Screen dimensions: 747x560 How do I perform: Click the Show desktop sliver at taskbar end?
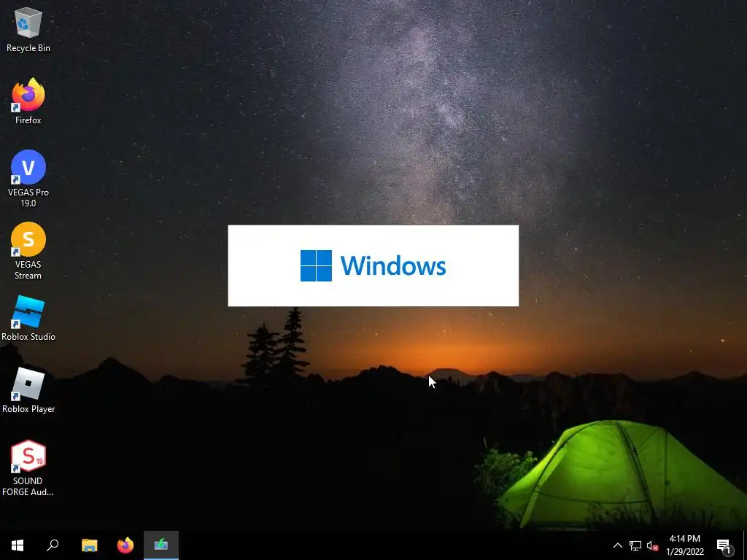745,545
